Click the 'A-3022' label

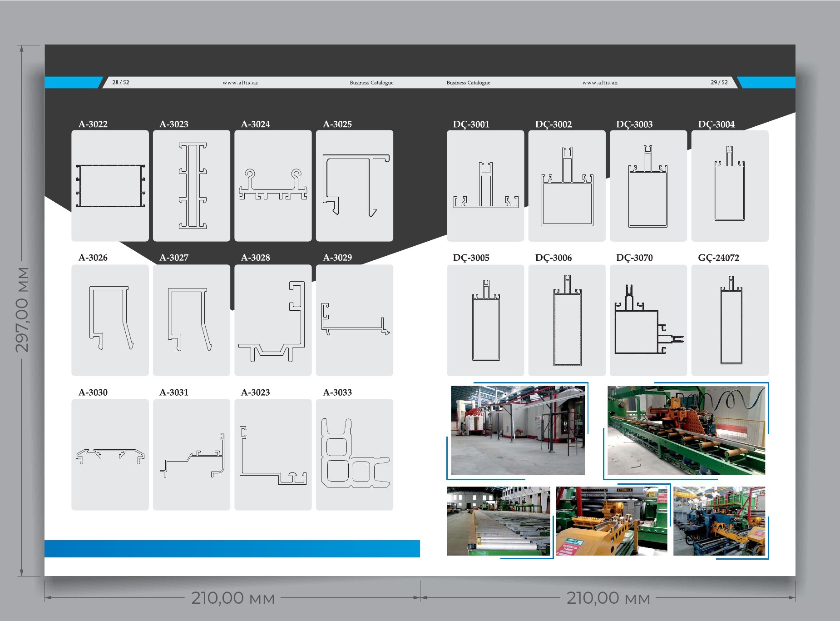pos(93,124)
